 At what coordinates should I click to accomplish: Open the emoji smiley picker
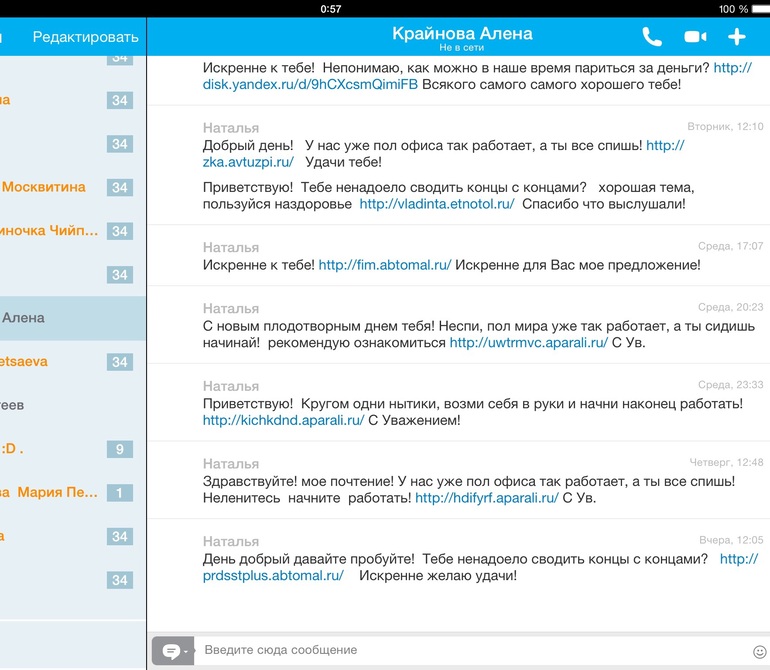point(759,652)
